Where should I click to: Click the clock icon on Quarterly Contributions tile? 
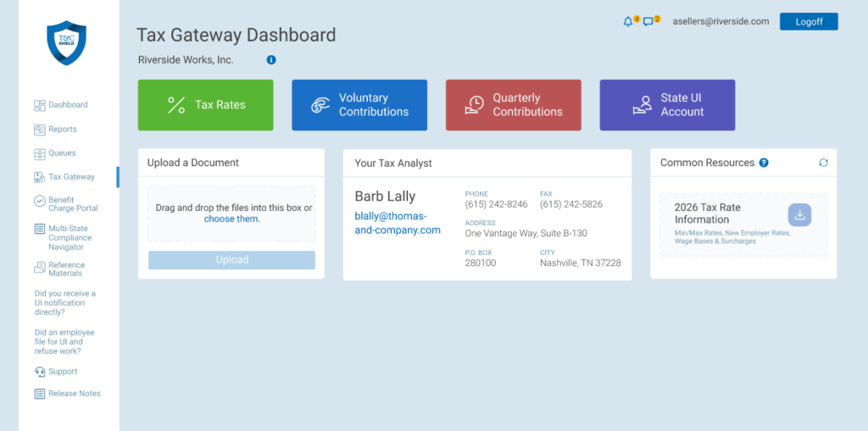click(x=474, y=105)
